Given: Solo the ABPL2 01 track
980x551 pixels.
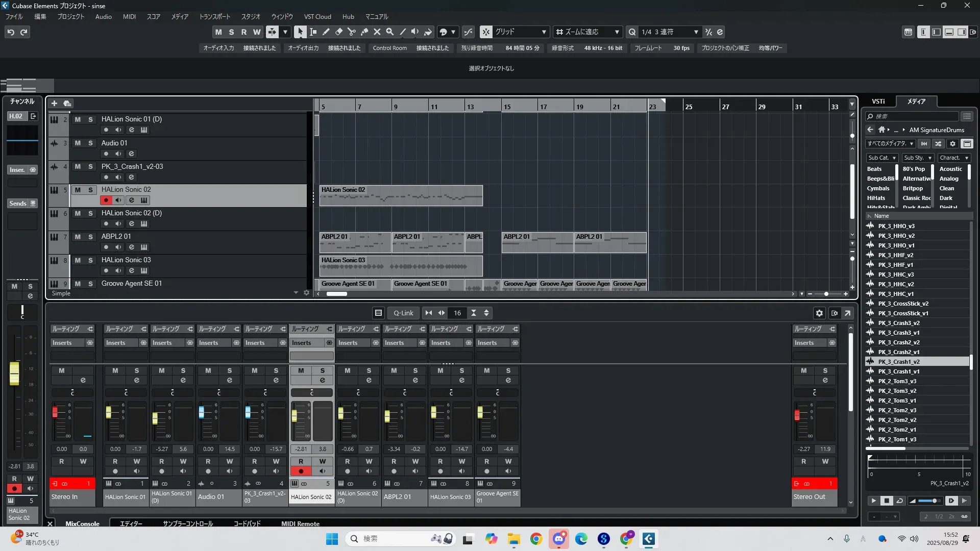Looking at the screenshot, I should click(x=90, y=237).
